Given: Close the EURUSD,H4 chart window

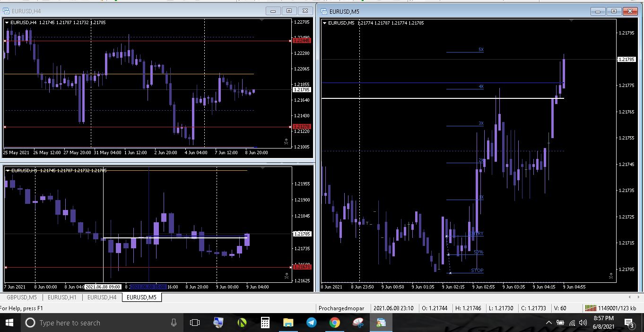Looking at the screenshot, I should coord(305,11).
